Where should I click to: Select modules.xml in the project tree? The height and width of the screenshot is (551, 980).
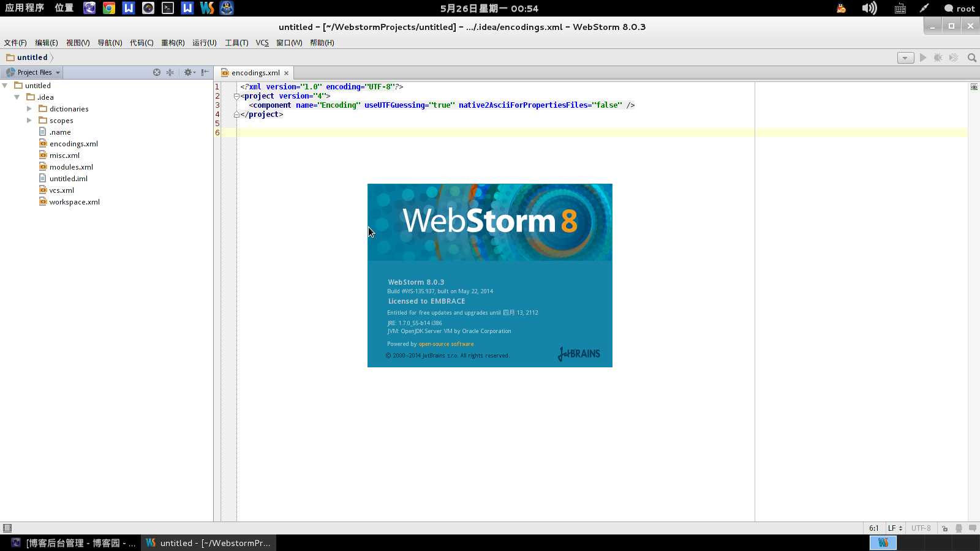71,167
